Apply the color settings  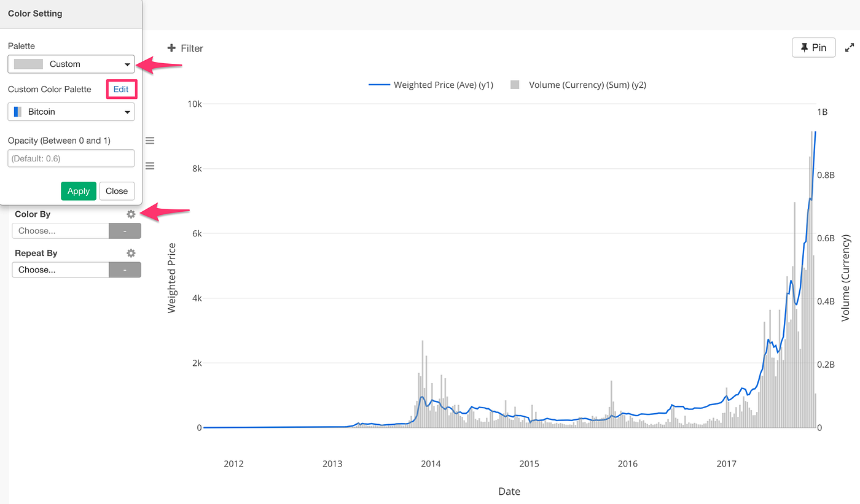[78, 191]
